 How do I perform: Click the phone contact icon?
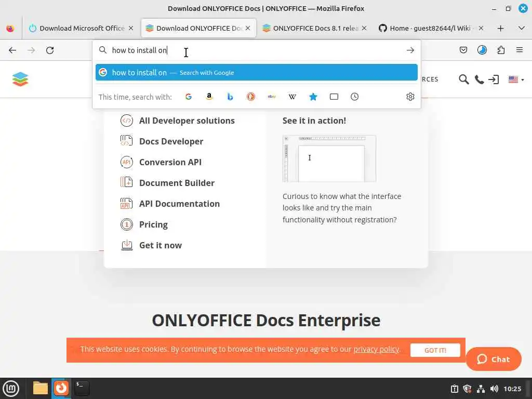[479, 79]
